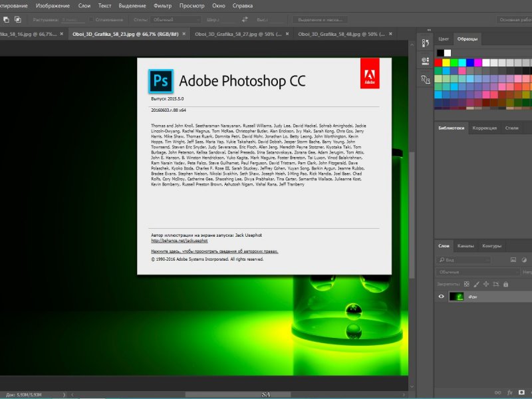The width and height of the screenshot is (532, 399).
Task: Click the Adobe logo in About dialog
Action: pos(370,73)
